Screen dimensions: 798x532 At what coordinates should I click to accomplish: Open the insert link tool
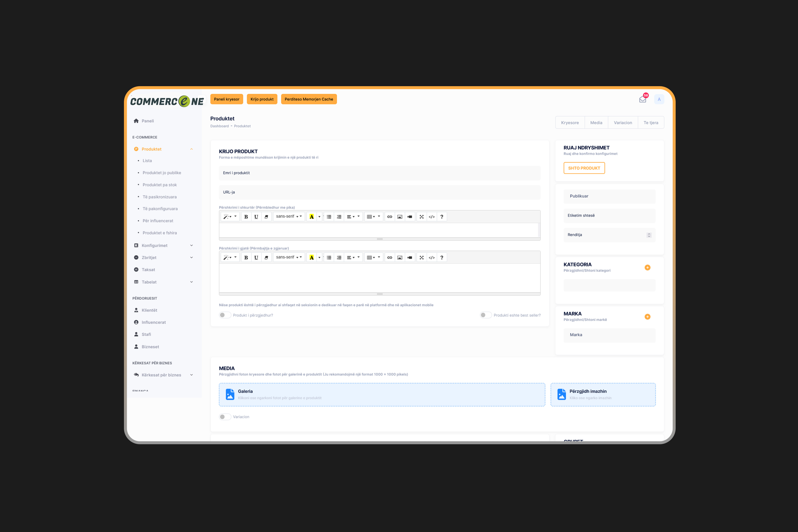pos(389,217)
